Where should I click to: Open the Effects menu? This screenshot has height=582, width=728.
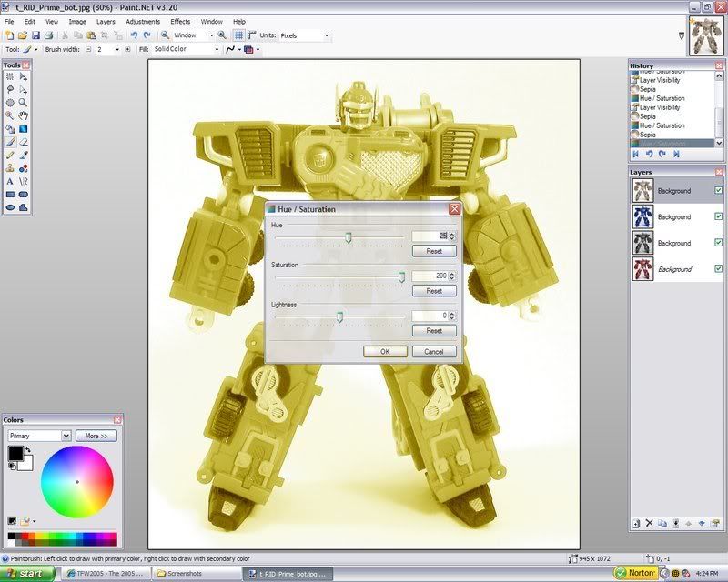180,21
